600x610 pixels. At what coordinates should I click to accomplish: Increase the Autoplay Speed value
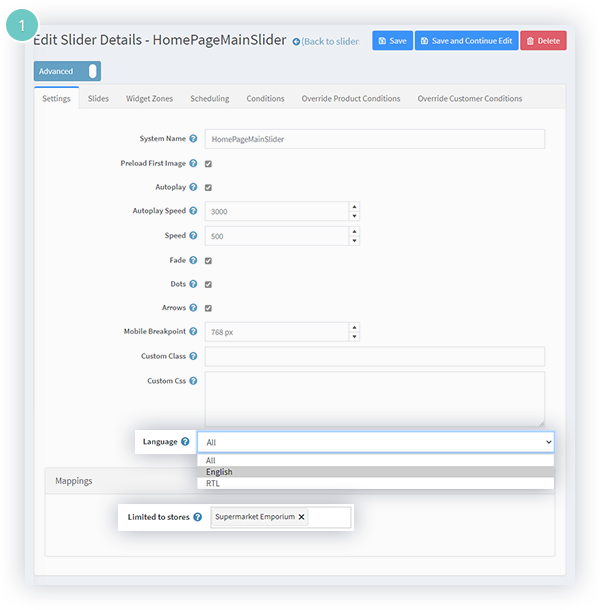tap(354, 207)
